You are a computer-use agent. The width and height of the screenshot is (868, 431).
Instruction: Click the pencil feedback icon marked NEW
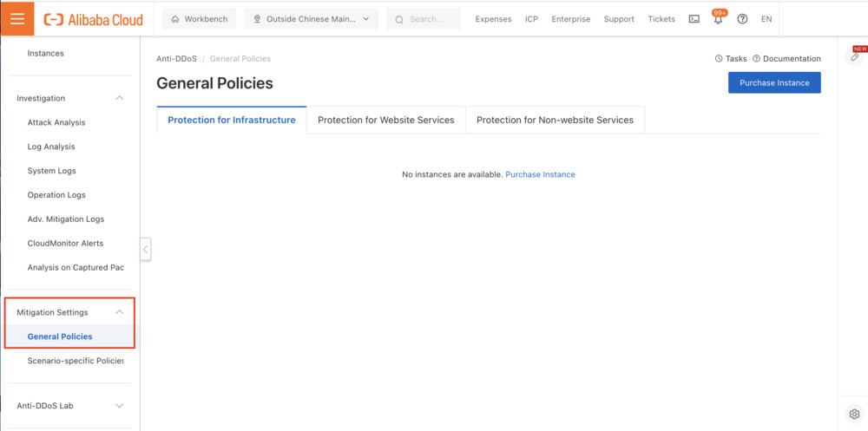pos(855,56)
